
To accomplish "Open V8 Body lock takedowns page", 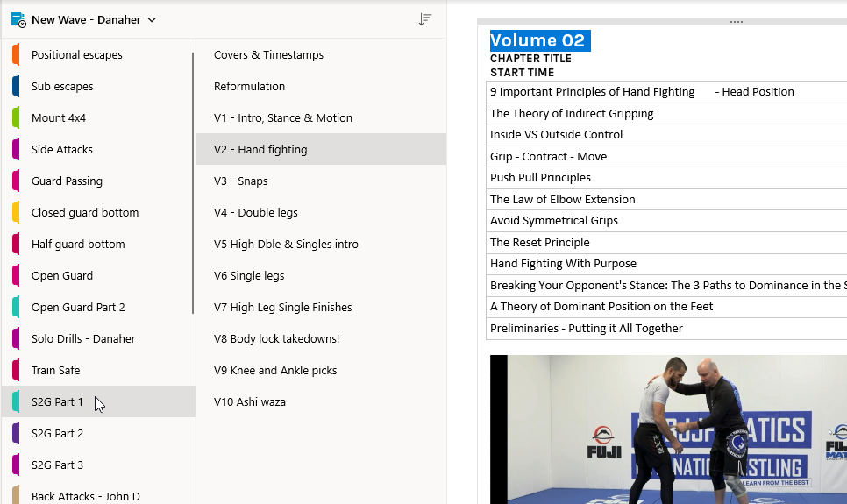I will click(276, 339).
